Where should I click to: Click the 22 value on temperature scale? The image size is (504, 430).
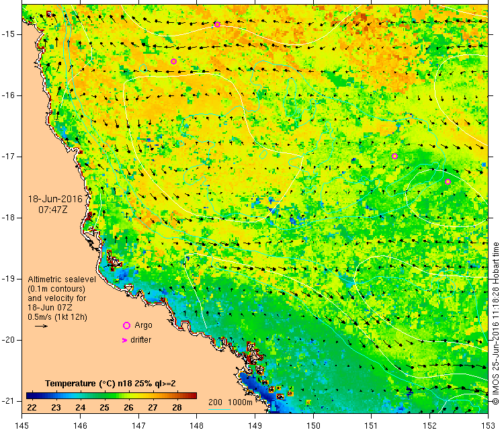click(32, 408)
